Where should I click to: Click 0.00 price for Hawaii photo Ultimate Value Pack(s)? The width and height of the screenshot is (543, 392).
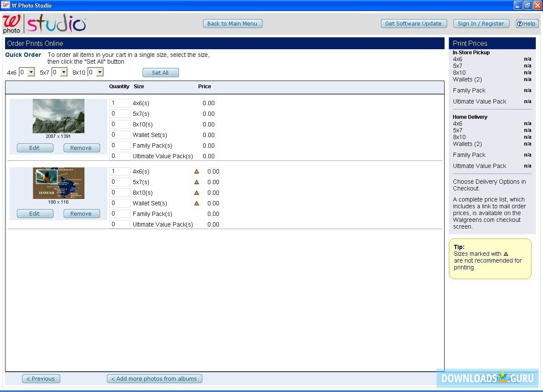[213, 224]
